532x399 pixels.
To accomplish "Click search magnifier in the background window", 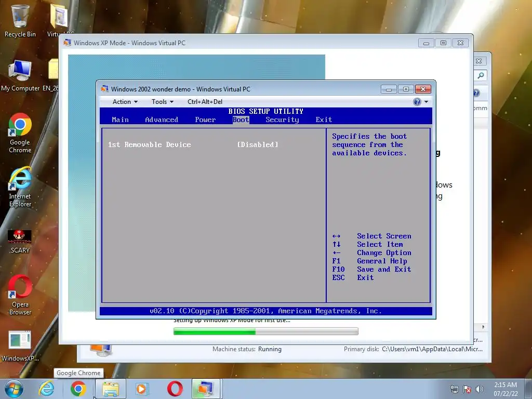I will (x=481, y=75).
